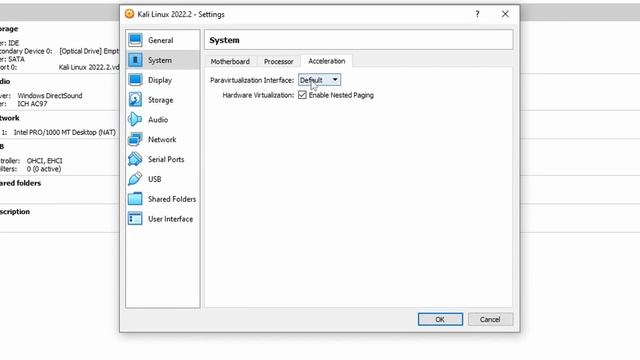The width and height of the screenshot is (640, 360).
Task: Open the Paravirtualization Interface dropdown
Action: tap(319, 80)
